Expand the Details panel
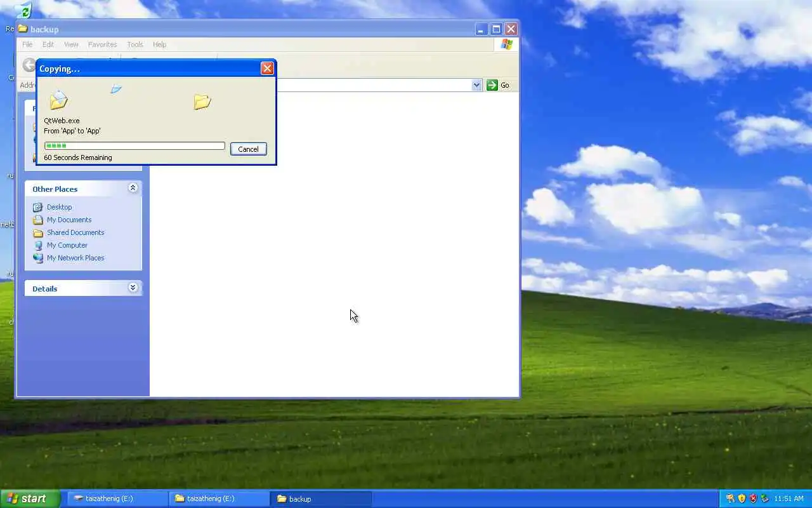This screenshot has width=812, height=508. pos(133,288)
